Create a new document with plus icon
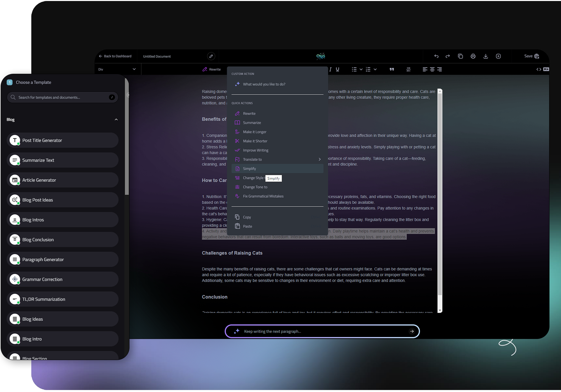The image size is (561, 392). pos(498,56)
